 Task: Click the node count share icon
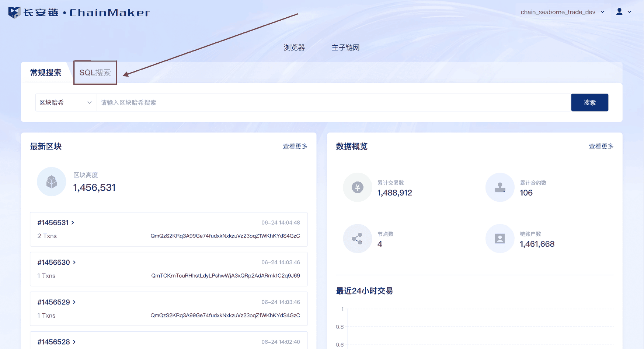(x=357, y=239)
